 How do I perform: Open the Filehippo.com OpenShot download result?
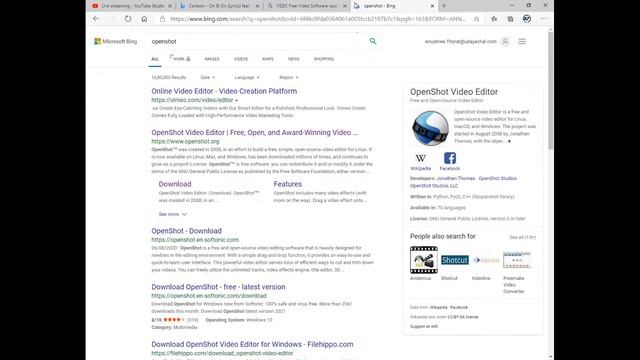tap(252, 344)
